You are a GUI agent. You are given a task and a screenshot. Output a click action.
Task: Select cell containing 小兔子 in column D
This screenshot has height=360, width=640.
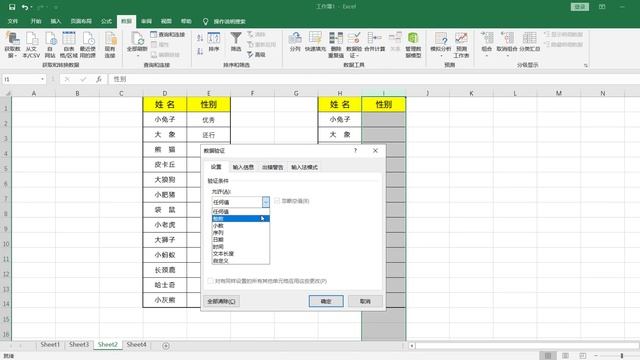(165, 120)
